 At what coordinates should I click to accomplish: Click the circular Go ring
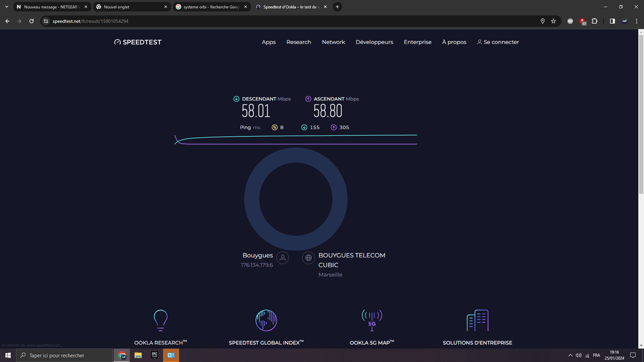(296, 199)
